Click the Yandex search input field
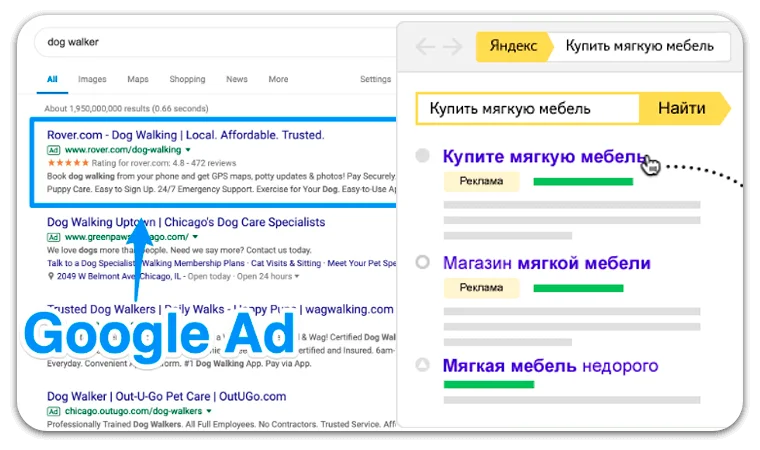 click(x=528, y=109)
